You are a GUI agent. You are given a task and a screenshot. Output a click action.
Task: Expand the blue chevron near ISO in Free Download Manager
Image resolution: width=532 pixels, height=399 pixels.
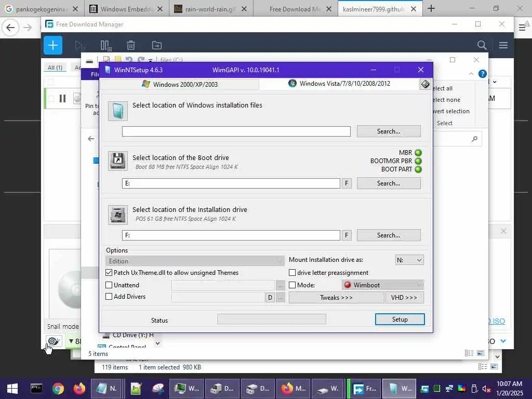pos(503,341)
